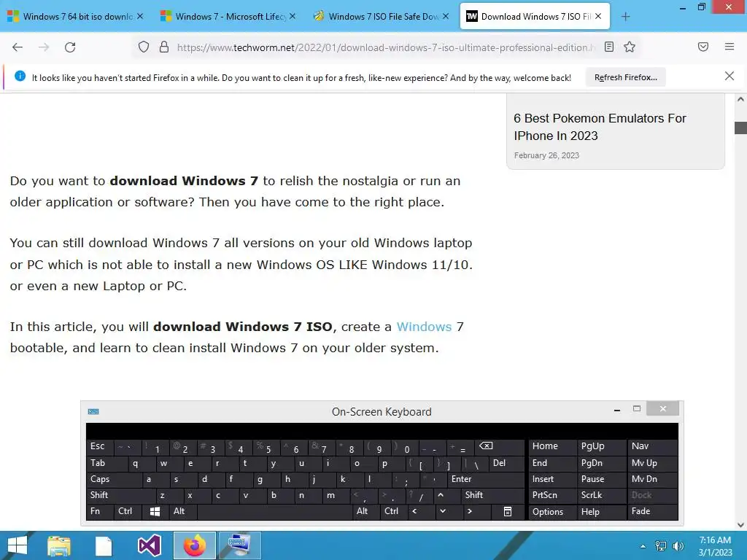
Task: Reload the page with the refresh icon
Action: click(70, 47)
